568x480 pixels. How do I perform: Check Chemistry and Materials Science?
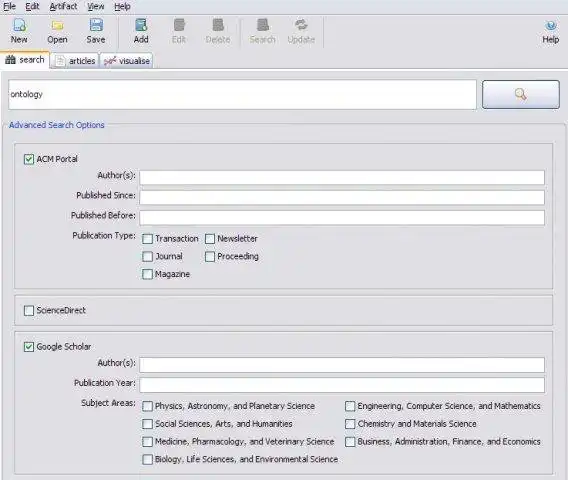(350, 424)
